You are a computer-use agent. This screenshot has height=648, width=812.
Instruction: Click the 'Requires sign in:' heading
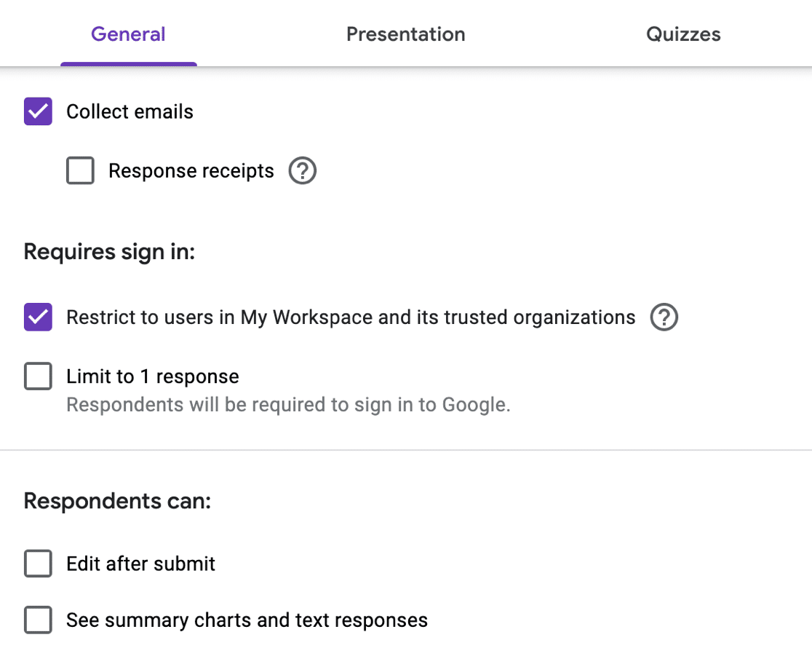pos(109,252)
